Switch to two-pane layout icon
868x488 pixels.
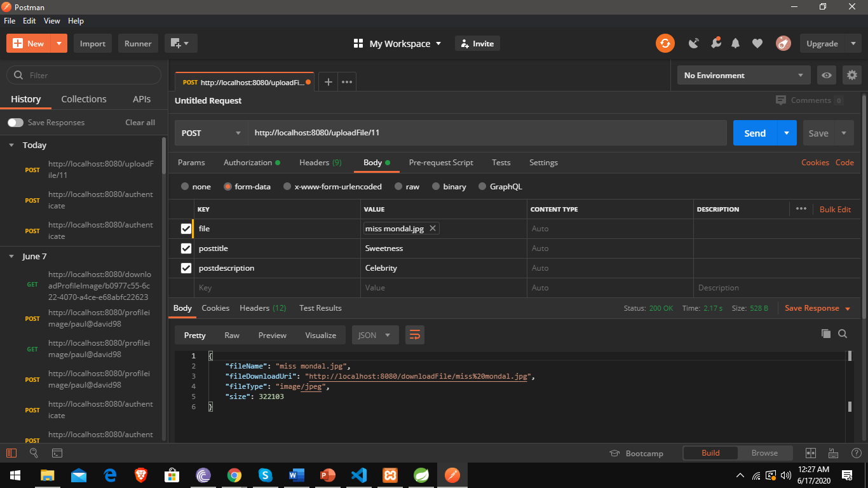[810, 453]
